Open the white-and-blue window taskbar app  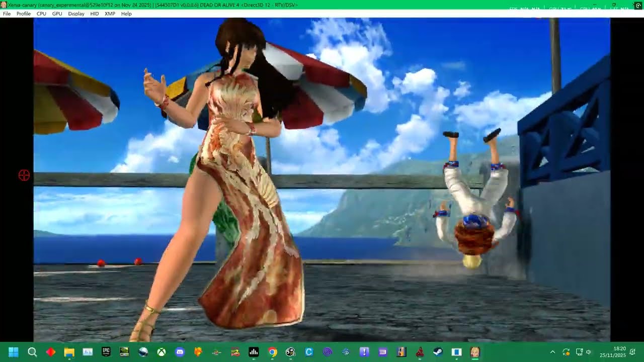456,352
